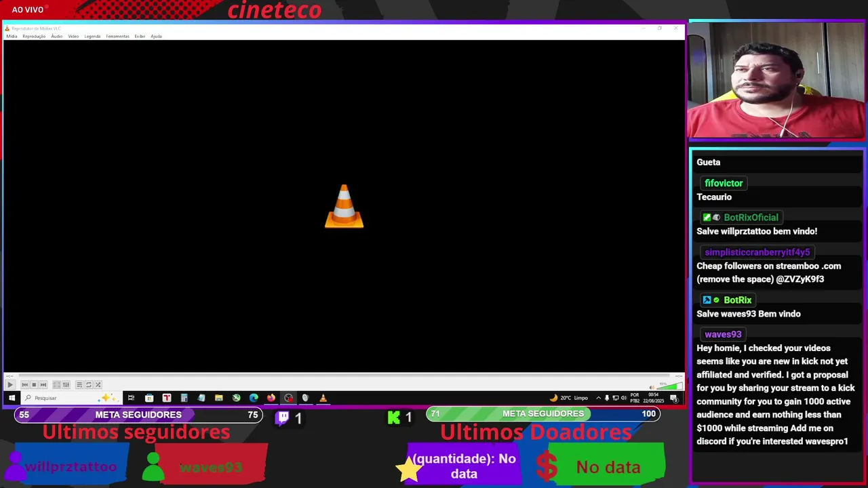Screen dimensions: 868x488
Task: Open the Legenda menu in VLC
Action: pyautogui.click(x=92, y=37)
